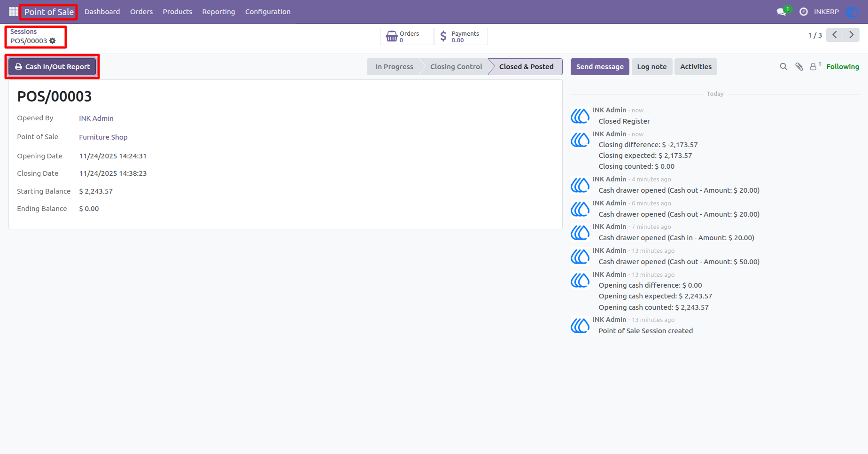Click Log note button
Viewport: 868px width, 454px height.
tap(652, 67)
